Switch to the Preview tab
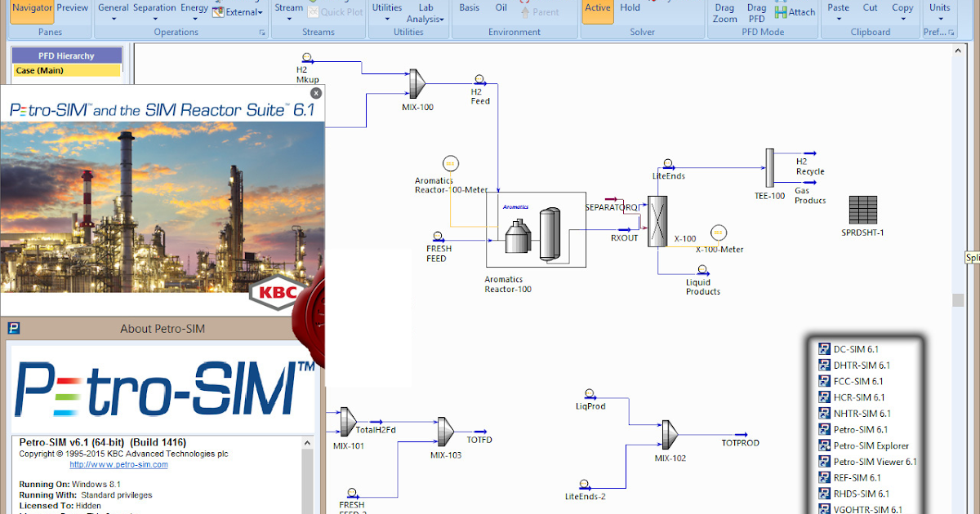 73,7
